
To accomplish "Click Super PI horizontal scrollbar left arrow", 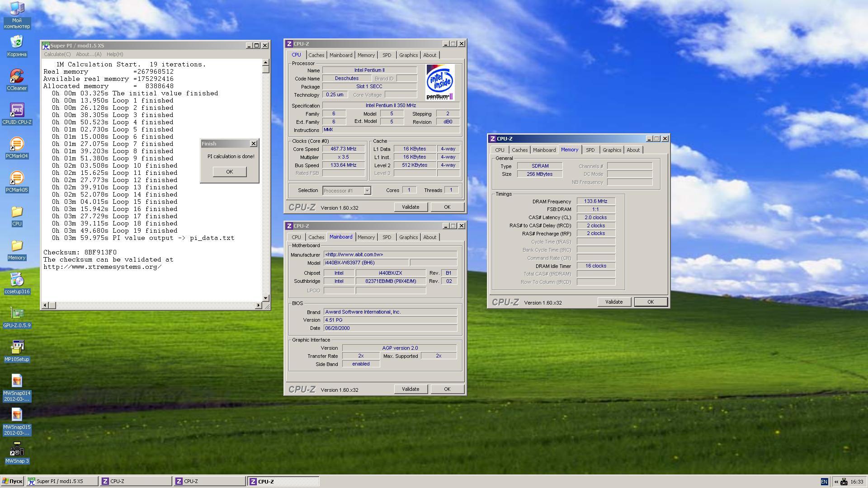I will click(x=45, y=305).
